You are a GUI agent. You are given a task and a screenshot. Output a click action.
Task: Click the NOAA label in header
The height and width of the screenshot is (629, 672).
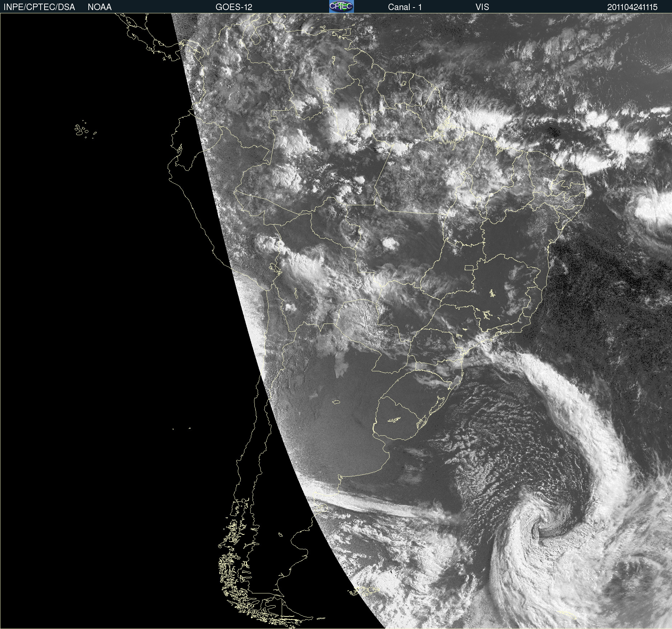(x=100, y=7)
